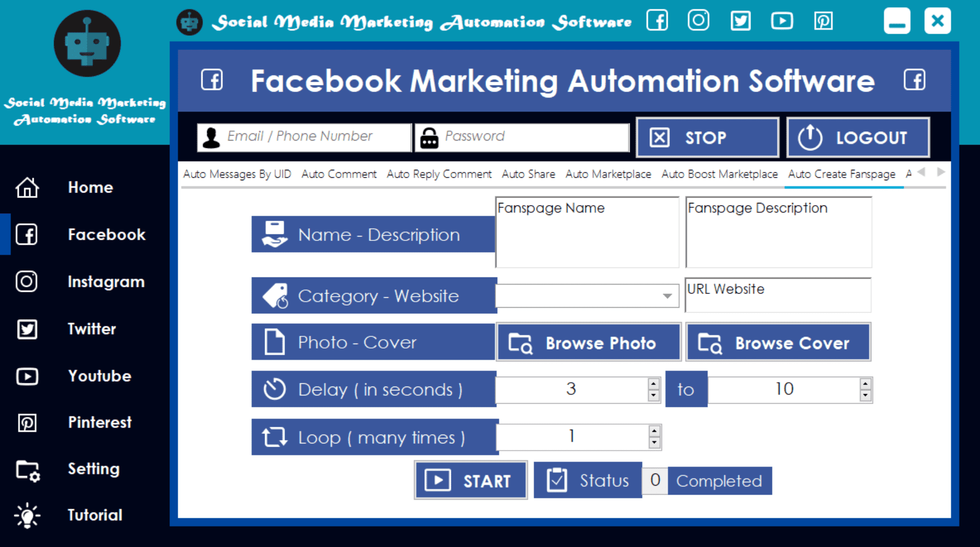
Task: Click the small robot logo beside the title
Action: (x=189, y=23)
